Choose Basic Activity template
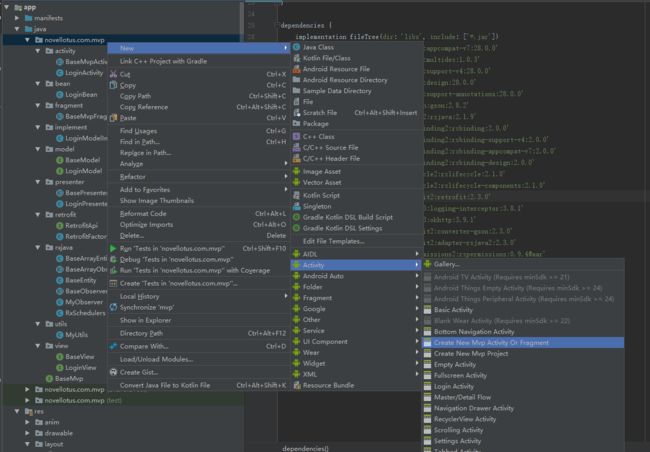Screen dimensions: 650x452 [x=523, y=310]
